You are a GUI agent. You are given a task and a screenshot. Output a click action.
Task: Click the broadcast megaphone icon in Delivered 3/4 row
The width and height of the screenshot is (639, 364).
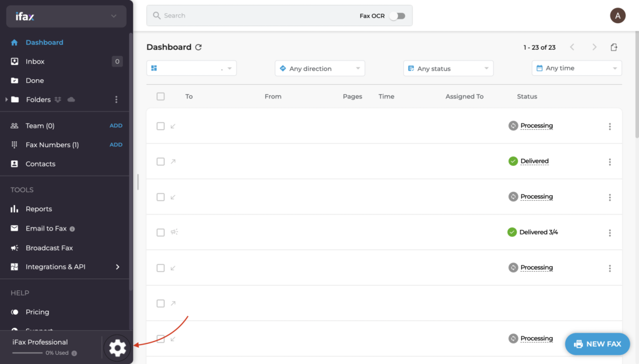pyautogui.click(x=174, y=232)
